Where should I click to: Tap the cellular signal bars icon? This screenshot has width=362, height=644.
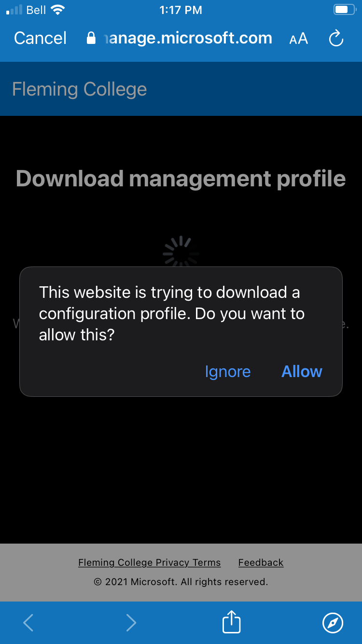click(x=14, y=10)
